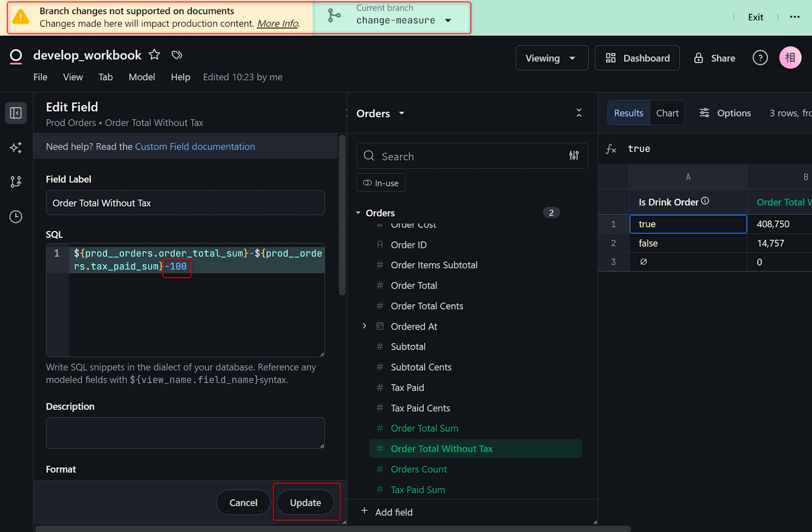Click the bottom horizontal scrollbar

click(333, 528)
